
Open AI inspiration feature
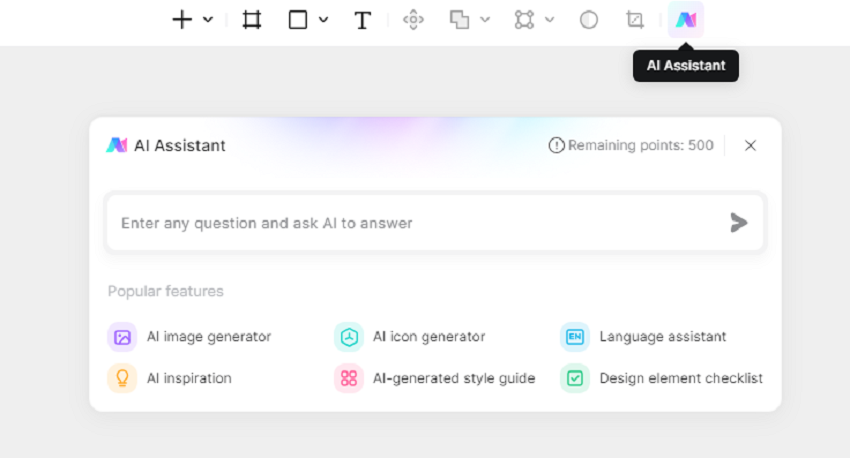169,378
